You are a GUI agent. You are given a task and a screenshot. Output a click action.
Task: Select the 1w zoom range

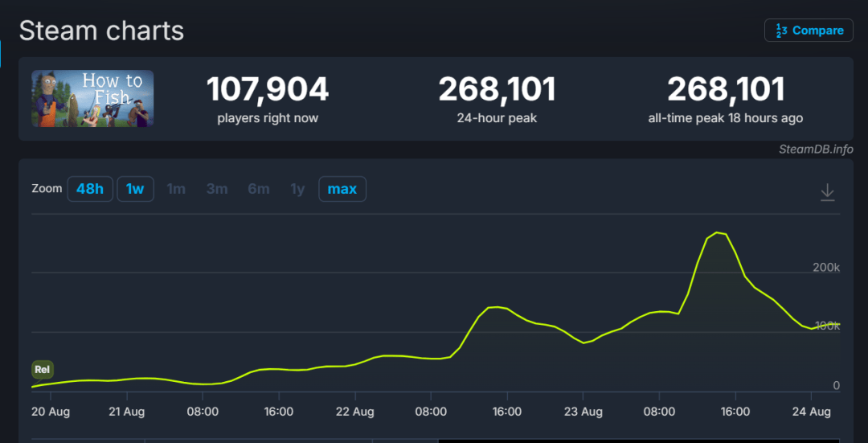pyautogui.click(x=135, y=189)
